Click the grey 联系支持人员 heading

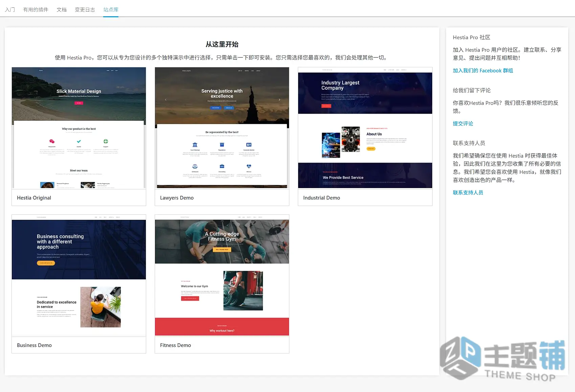point(469,143)
